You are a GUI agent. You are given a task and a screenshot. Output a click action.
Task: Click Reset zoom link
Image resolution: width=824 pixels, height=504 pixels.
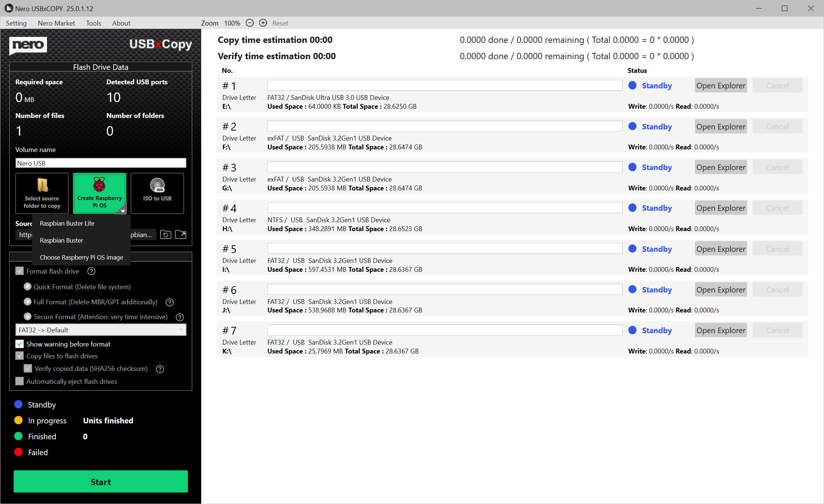pos(280,23)
